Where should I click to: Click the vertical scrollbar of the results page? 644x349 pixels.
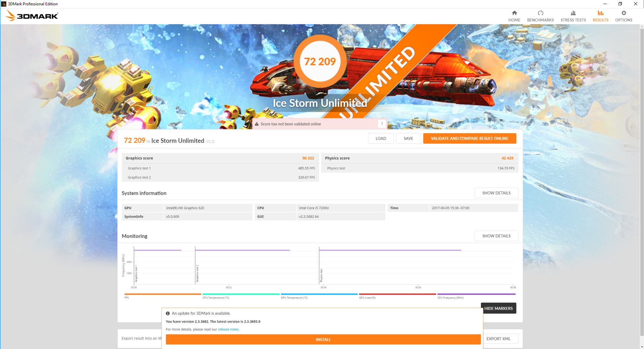pyautogui.click(x=641, y=182)
